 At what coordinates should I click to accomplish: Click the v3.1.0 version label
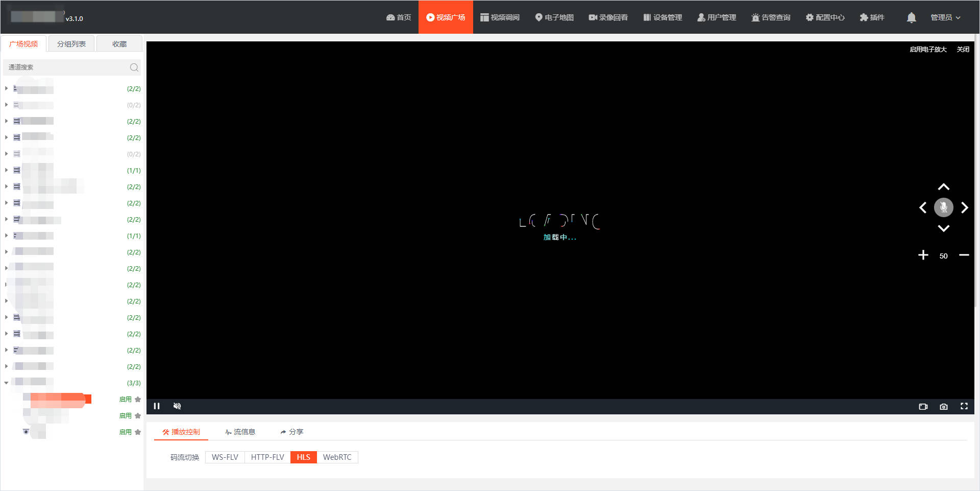pyautogui.click(x=74, y=19)
